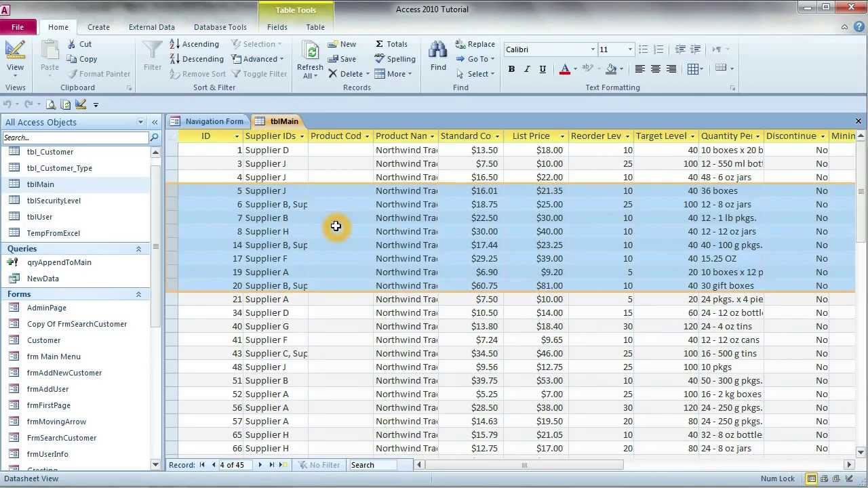Collapse the Queries group

click(x=139, y=249)
